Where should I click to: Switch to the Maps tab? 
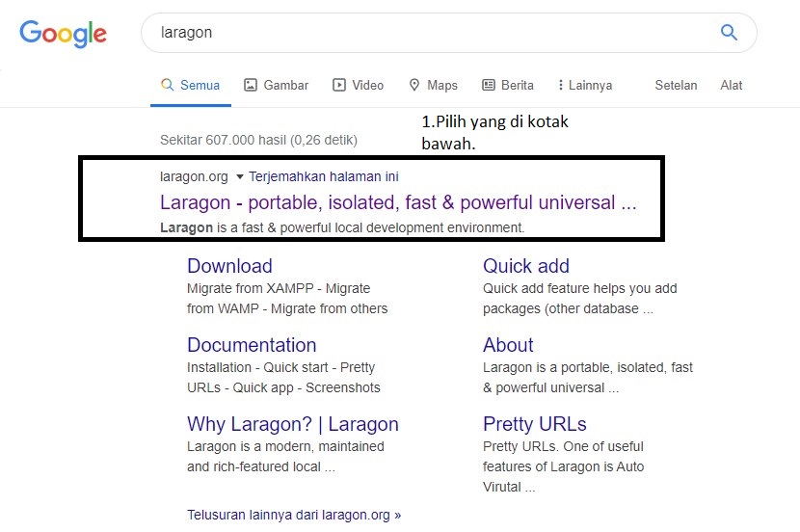(434, 85)
